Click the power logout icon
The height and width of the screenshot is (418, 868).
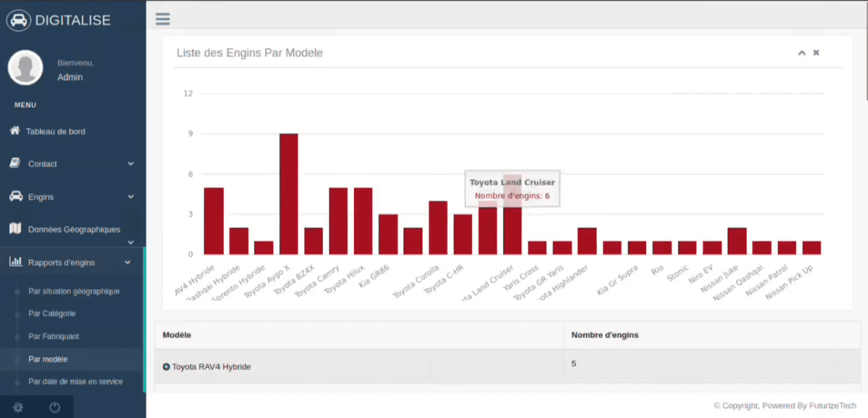pos(55,408)
